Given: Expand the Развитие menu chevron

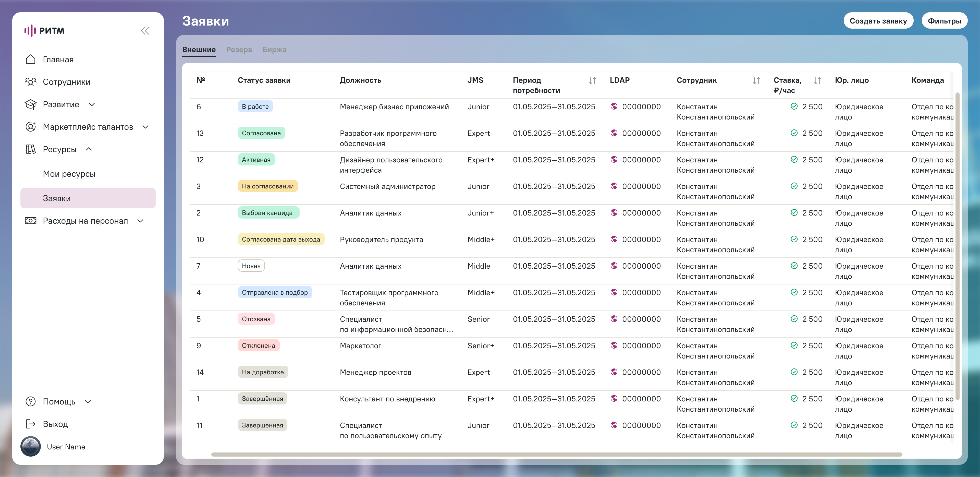Looking at the screenshot, I should (x=92, y=104).
